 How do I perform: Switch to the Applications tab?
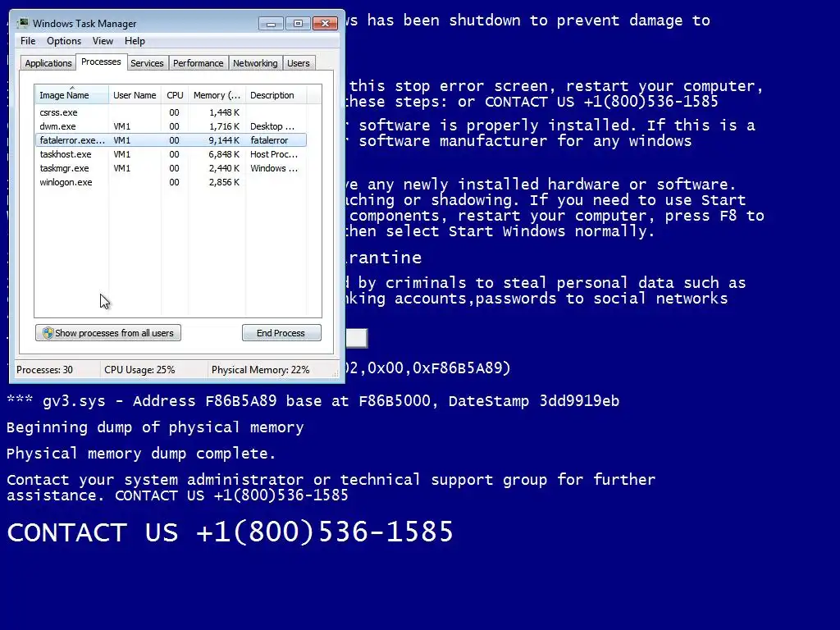click(x=48, y=63)
